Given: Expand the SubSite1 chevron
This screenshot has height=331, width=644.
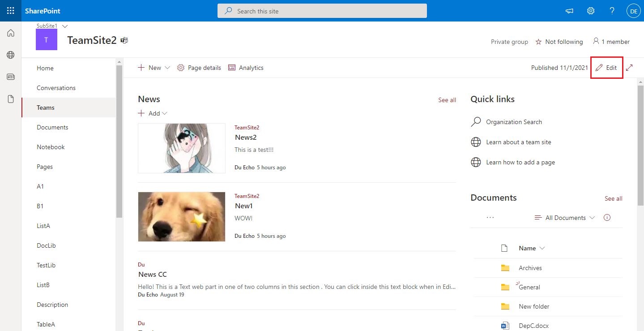Looking at the screenshot, I should tap(65, 26).
